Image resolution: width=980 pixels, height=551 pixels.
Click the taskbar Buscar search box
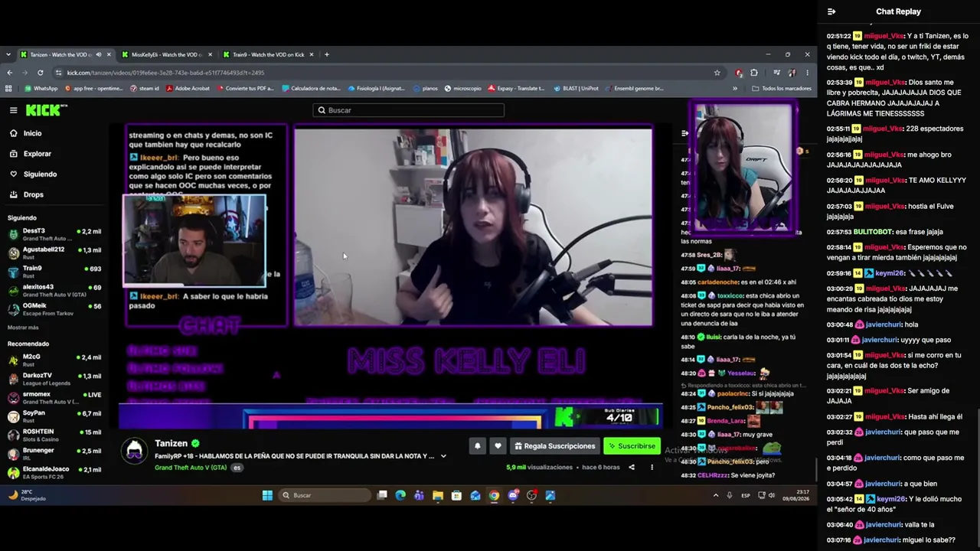click(x=325, y=495)
